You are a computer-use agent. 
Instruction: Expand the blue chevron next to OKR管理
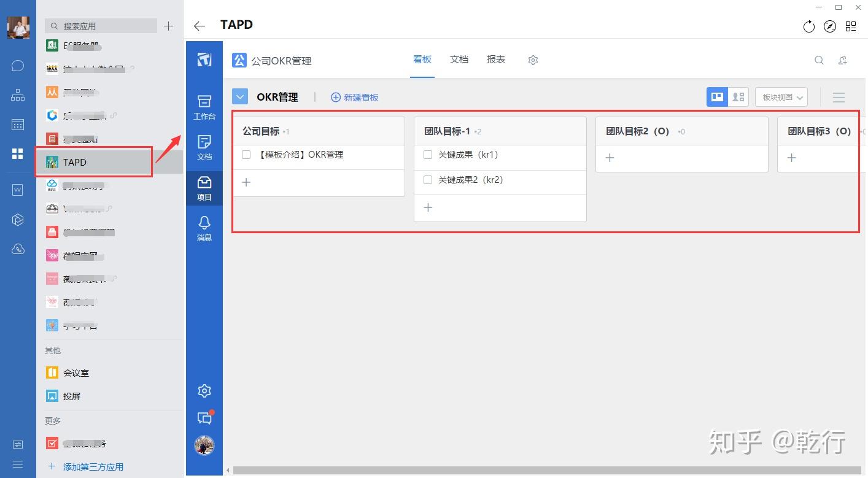pos(240,96)
